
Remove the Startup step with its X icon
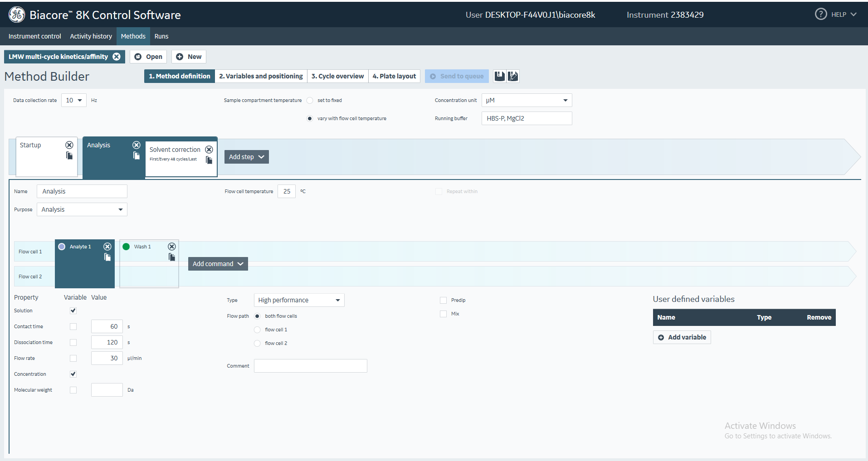(69, 145)
